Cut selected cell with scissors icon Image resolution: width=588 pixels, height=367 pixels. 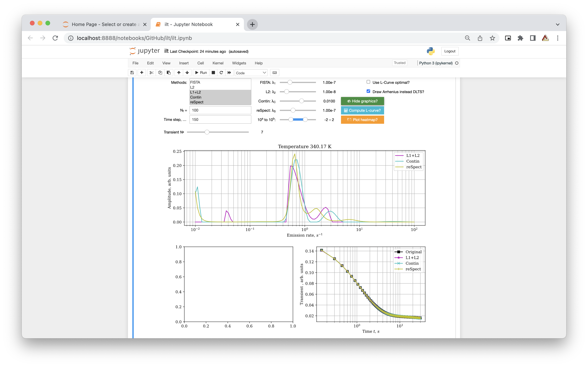pos(151,73)
